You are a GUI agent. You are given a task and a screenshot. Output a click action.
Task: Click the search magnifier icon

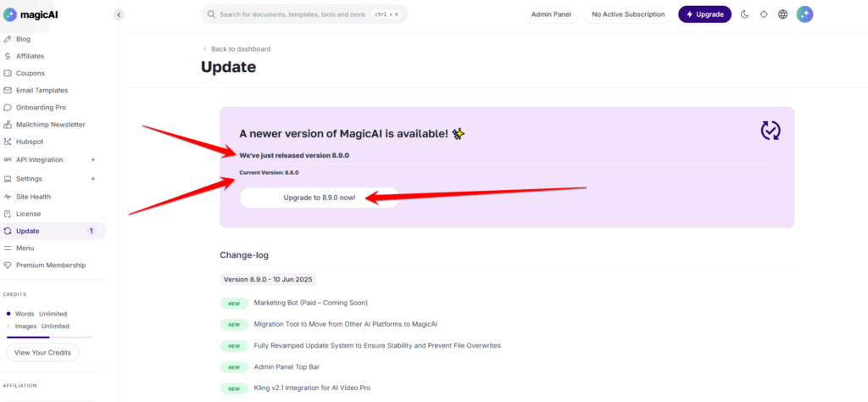[x=211, y=14]
